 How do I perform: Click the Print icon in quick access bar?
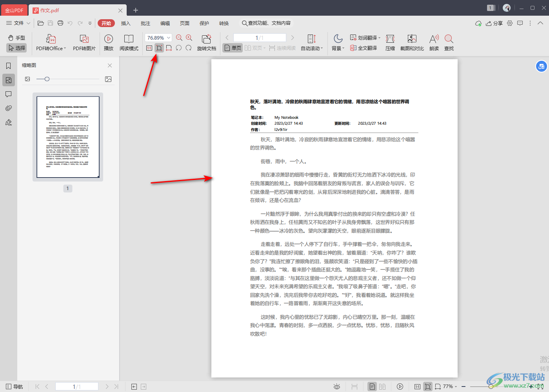(x=60, y=23)
